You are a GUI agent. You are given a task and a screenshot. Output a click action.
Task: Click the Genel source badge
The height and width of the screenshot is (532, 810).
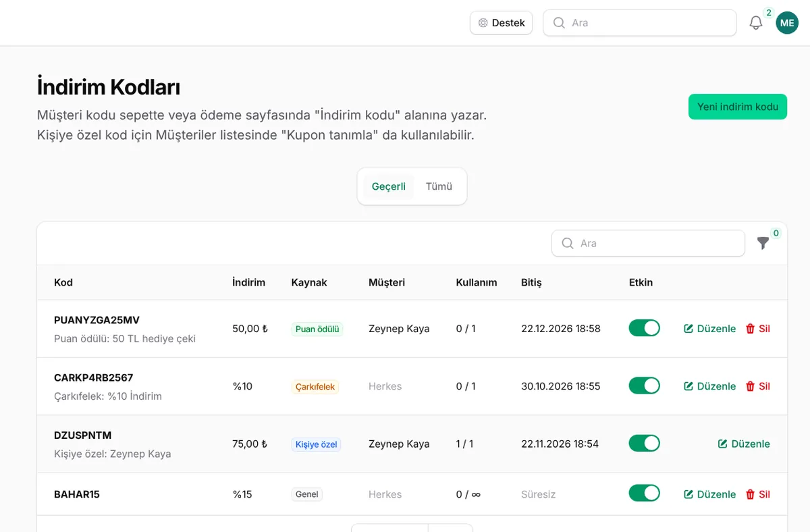click(x=307, y=494)
